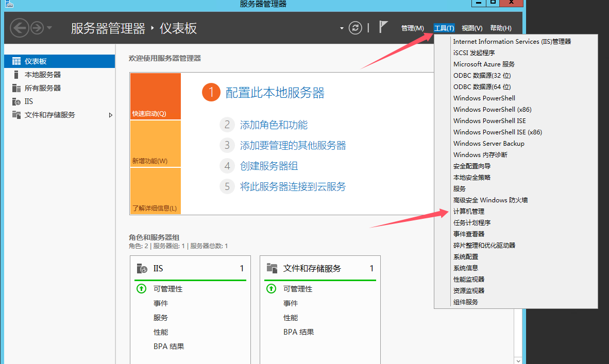Click the 添加角色和功能 link
This screenshot has width=609, height=364.
(x=274, y=125)
